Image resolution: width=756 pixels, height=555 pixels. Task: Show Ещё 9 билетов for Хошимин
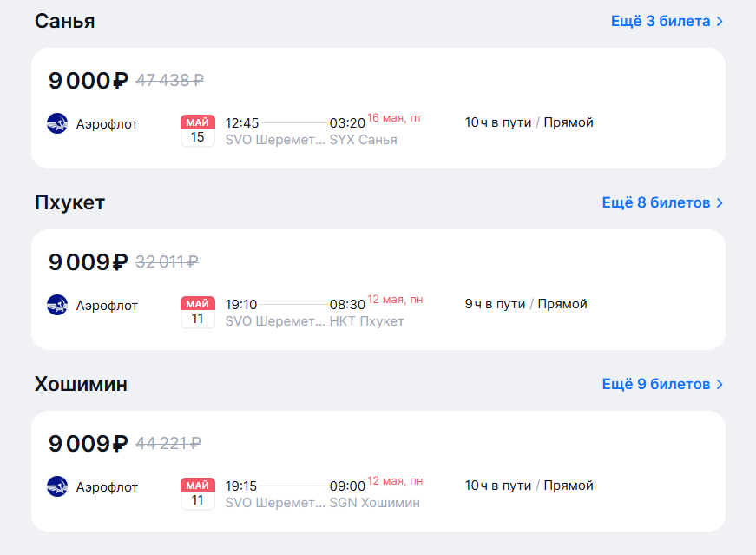656,385
